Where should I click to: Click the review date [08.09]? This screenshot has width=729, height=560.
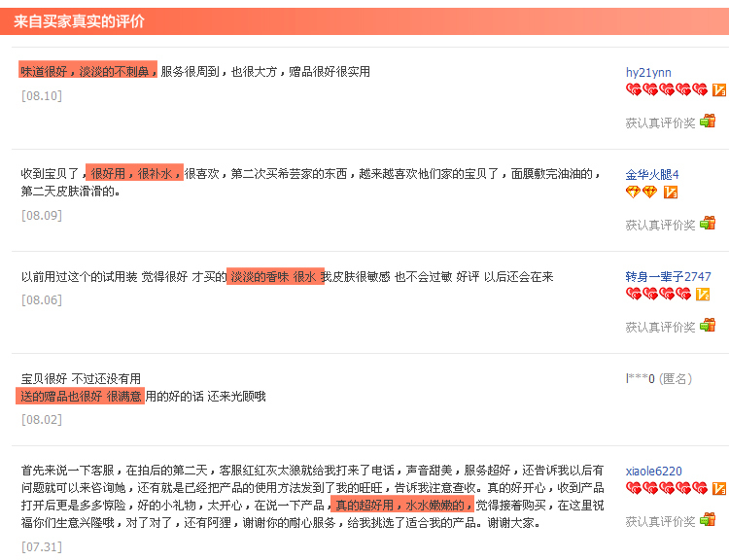(x=42, y=216)
